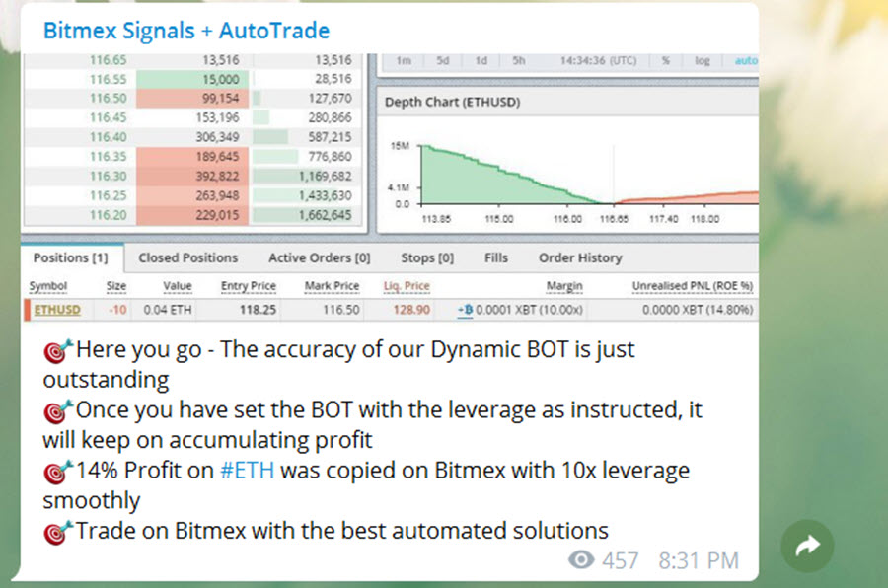
Task: Click the cumulative total 1,662,645
Action: coord(325,215)
